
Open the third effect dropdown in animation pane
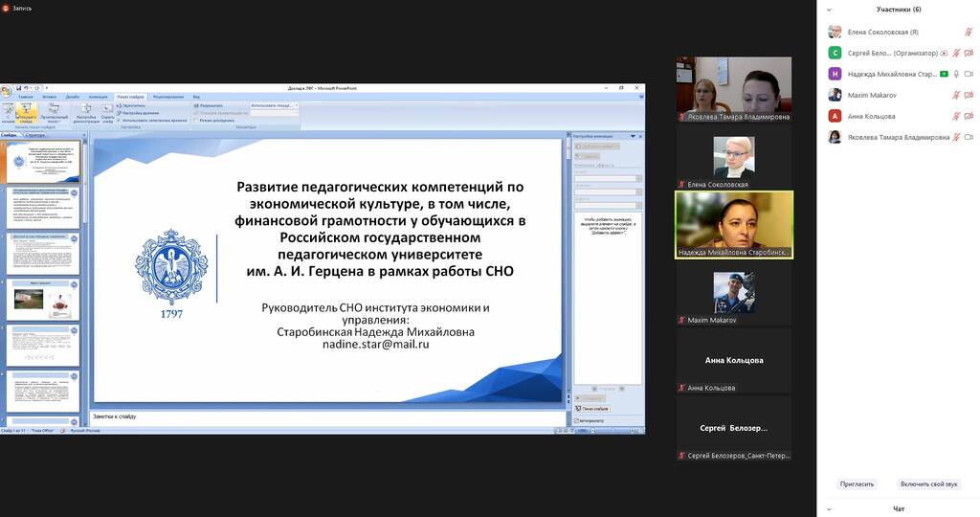pyautogui.click(x=608, y=205)
